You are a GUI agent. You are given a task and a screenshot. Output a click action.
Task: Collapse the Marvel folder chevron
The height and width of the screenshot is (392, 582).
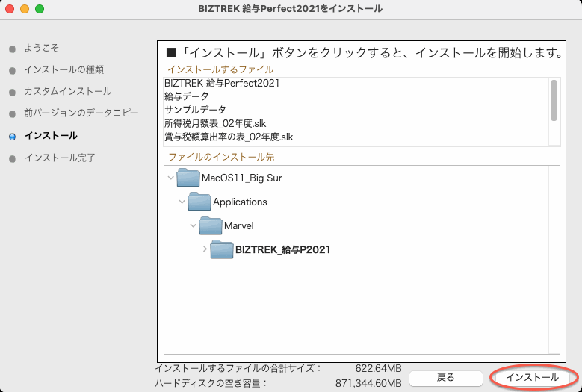tap(194, 225)
